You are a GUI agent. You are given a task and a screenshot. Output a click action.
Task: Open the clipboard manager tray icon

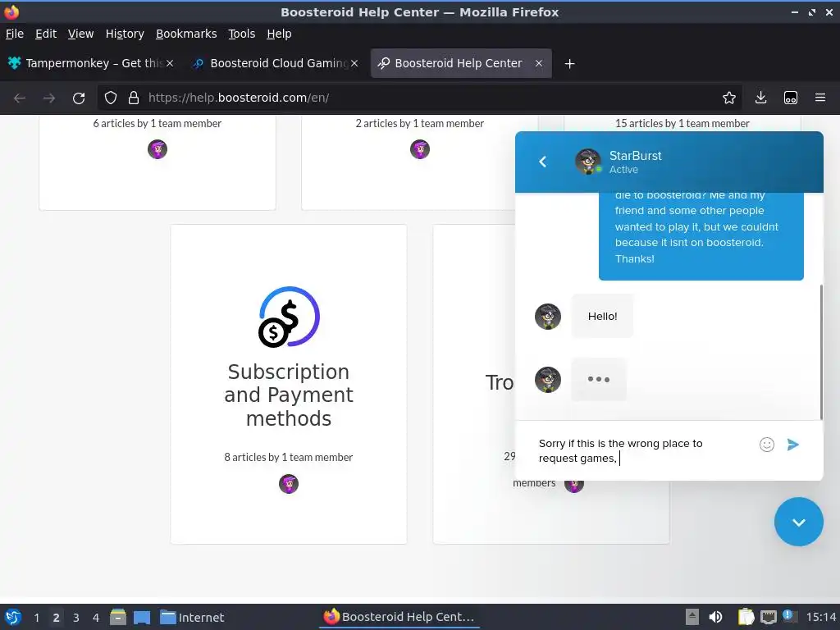(x=746, y=617)
